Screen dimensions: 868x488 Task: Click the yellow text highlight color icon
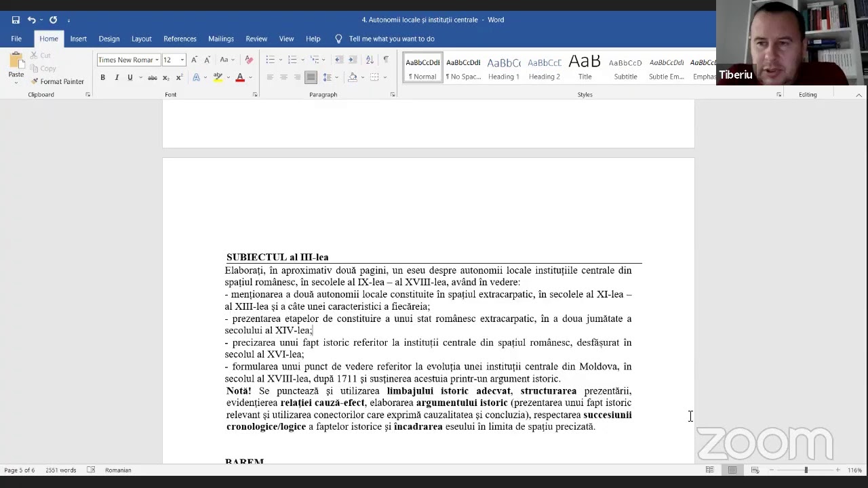point(218,77)
